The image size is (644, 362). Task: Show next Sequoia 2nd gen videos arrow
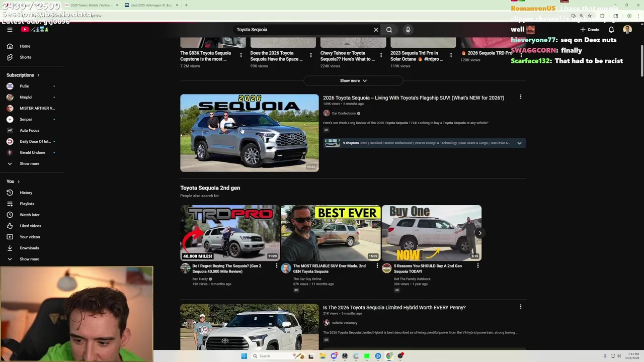coord(480,233)
